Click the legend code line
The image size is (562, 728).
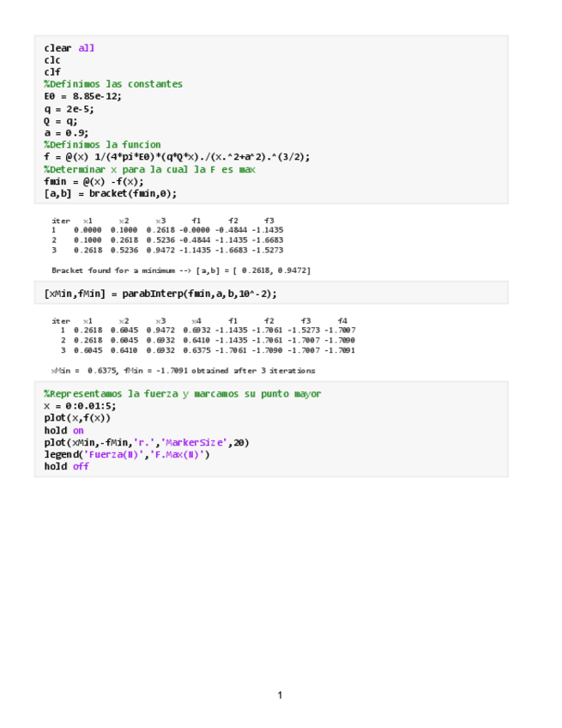127,454
